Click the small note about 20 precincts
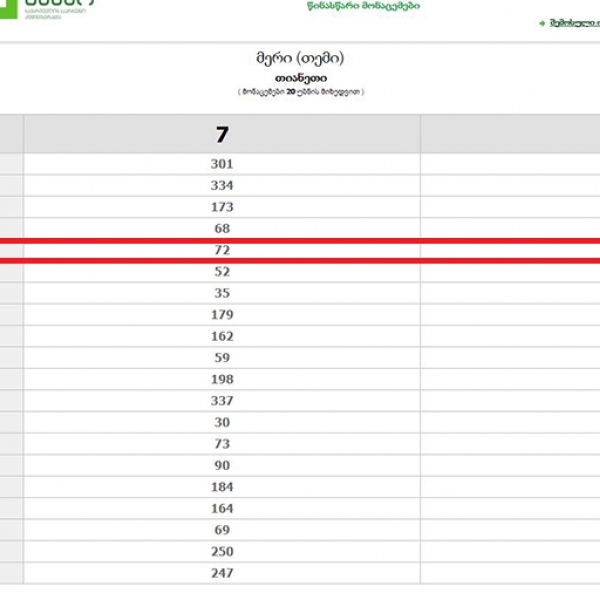Image resolution: width=600 pixels, height=600 pixels. click(301, 92)
